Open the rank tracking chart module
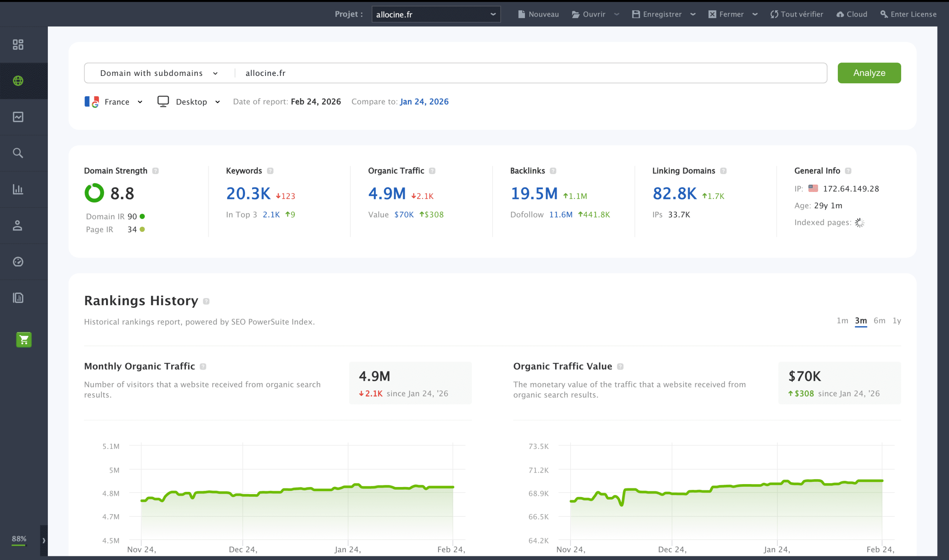949x560 pixels. [17, 117]
